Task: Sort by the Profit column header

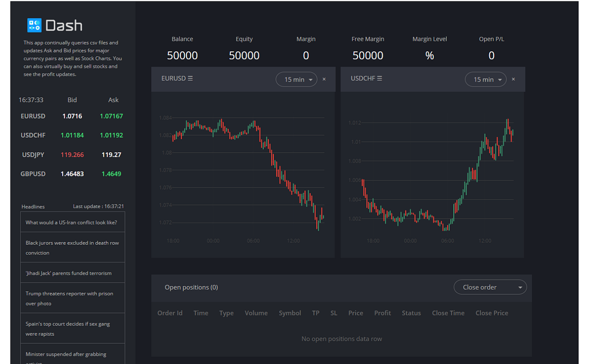Action: point(382,313)
